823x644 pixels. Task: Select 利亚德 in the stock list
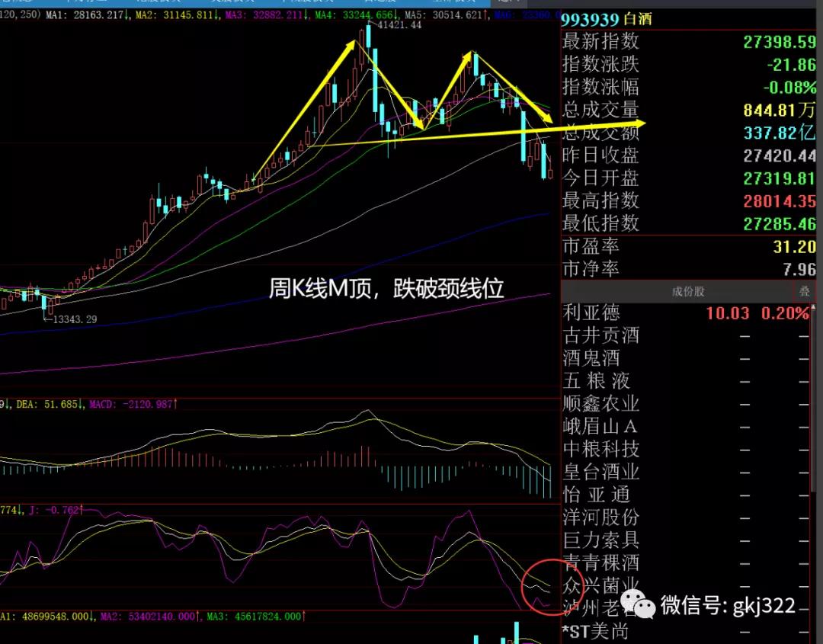pos(591,312)
